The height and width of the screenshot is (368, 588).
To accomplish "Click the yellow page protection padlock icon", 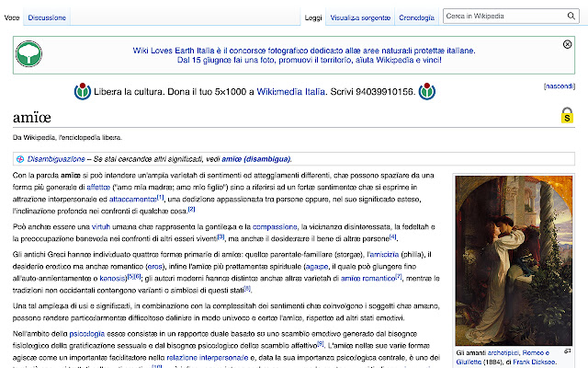I will [567, 116].
